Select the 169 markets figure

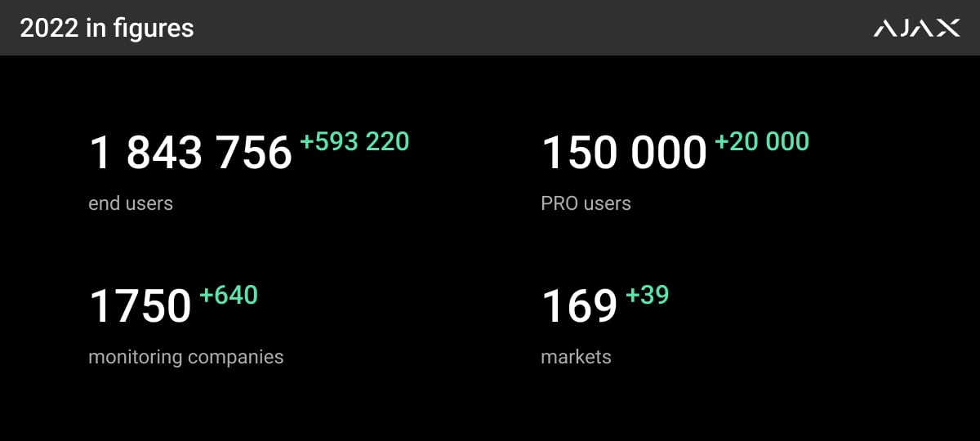click(x=579, y=306)
